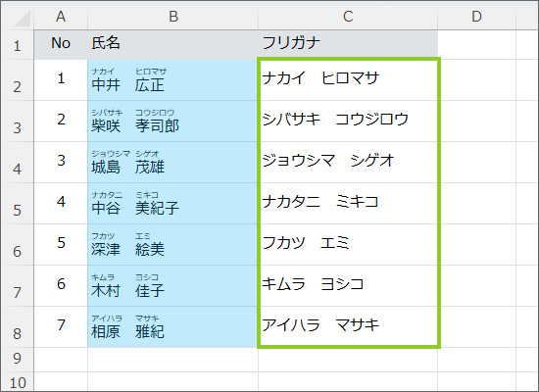Select column D header

(x=477, y=17)
